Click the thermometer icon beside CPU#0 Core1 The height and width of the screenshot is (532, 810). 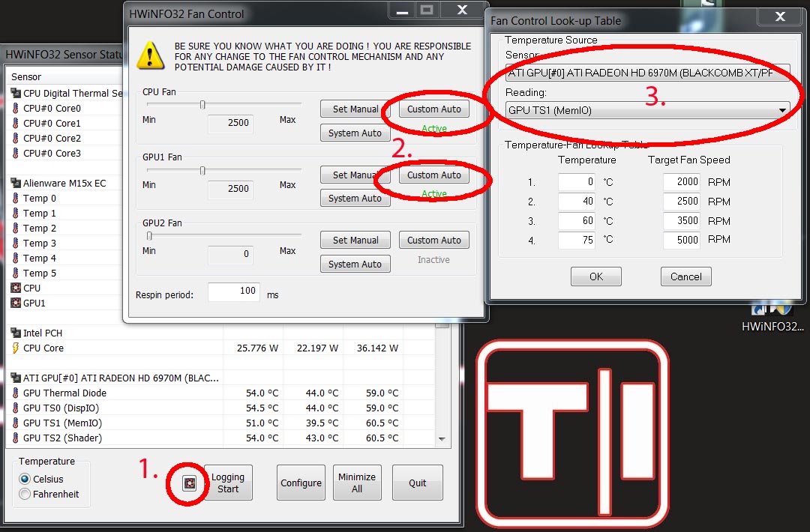pos(16,124)
